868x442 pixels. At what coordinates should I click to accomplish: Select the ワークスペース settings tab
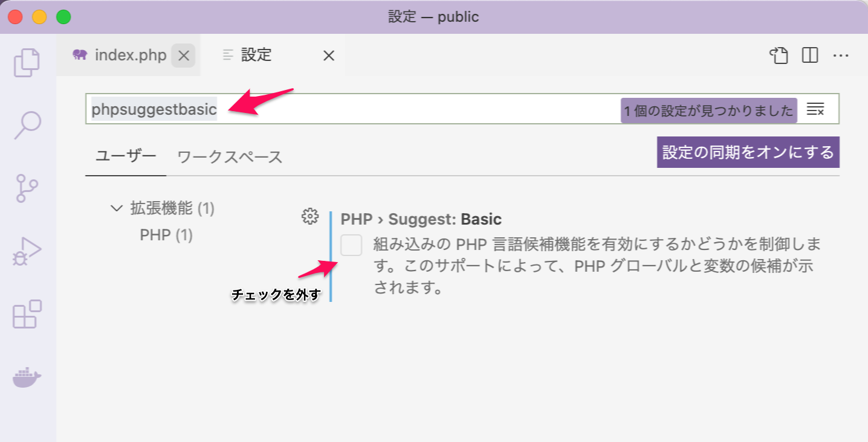pyautogui.click(x=228, y=156)
